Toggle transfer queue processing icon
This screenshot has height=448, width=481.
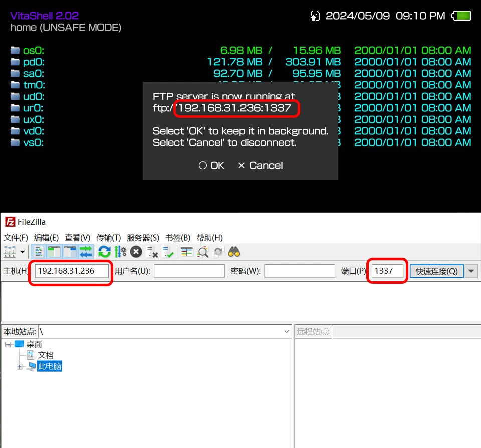tap(120, 252)
